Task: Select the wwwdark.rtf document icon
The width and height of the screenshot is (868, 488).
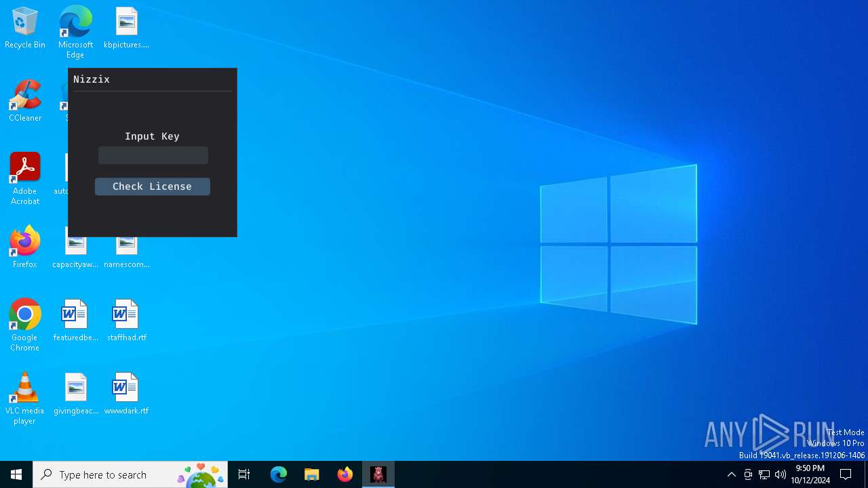Action: pos(127,394)
